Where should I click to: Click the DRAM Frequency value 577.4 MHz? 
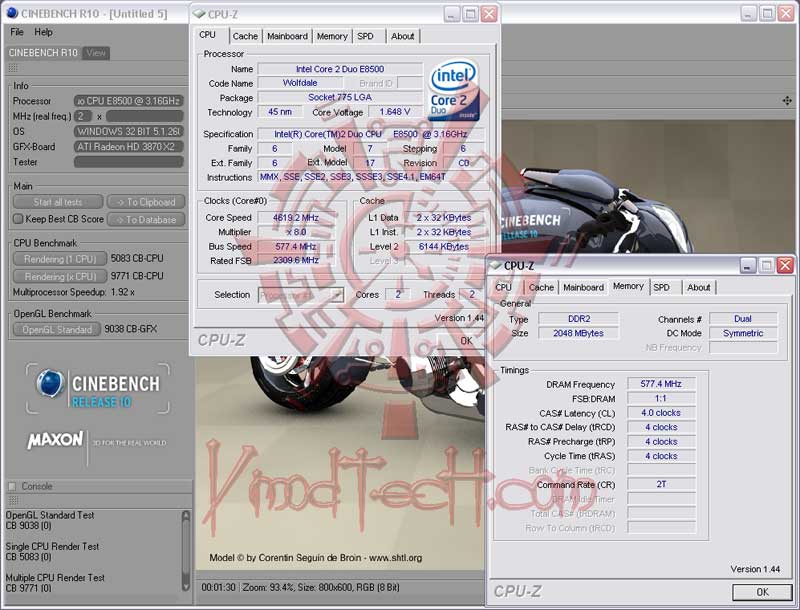pos(661,384)
